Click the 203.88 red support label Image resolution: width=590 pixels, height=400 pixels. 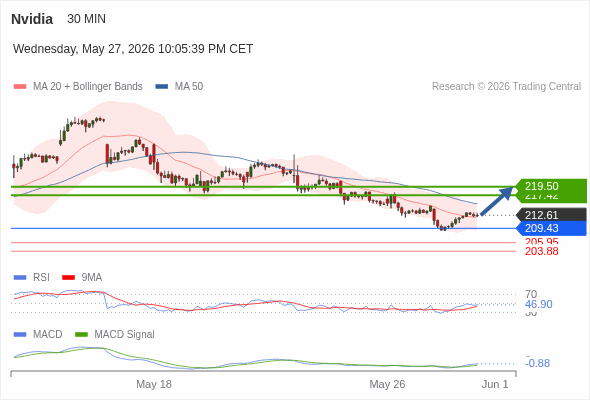pyautogui.click(x=541, y=251)
